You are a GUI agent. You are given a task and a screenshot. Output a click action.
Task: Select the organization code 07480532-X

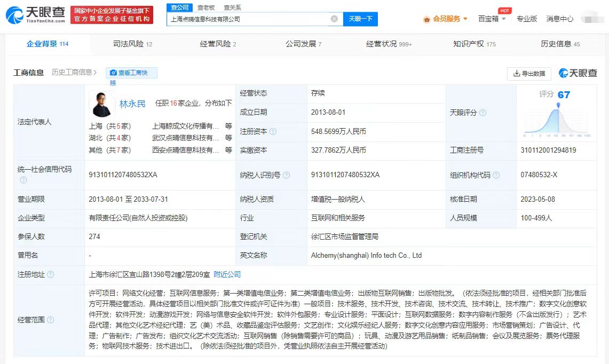(539, 175)
